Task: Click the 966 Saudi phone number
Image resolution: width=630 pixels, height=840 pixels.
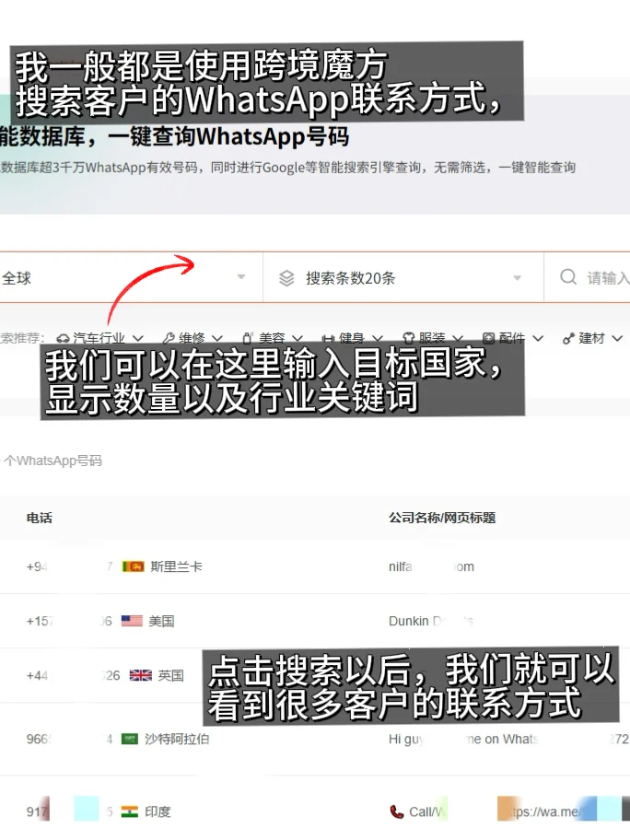Action: [x=70, y=740]
